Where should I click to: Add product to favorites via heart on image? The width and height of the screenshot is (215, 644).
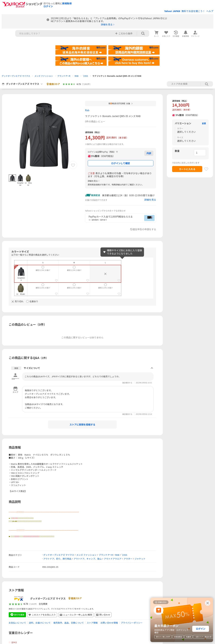[73, 165]
